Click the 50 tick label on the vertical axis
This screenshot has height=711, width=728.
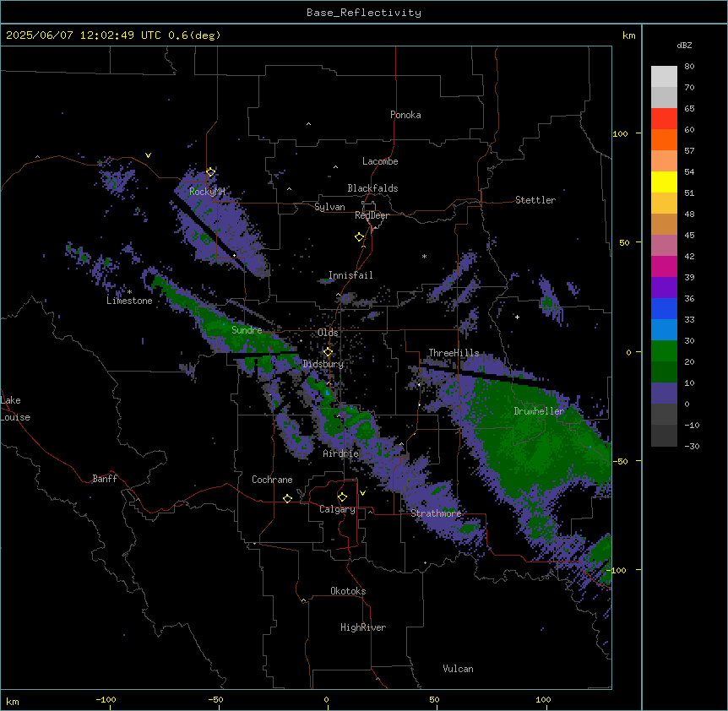pos(624,242)
